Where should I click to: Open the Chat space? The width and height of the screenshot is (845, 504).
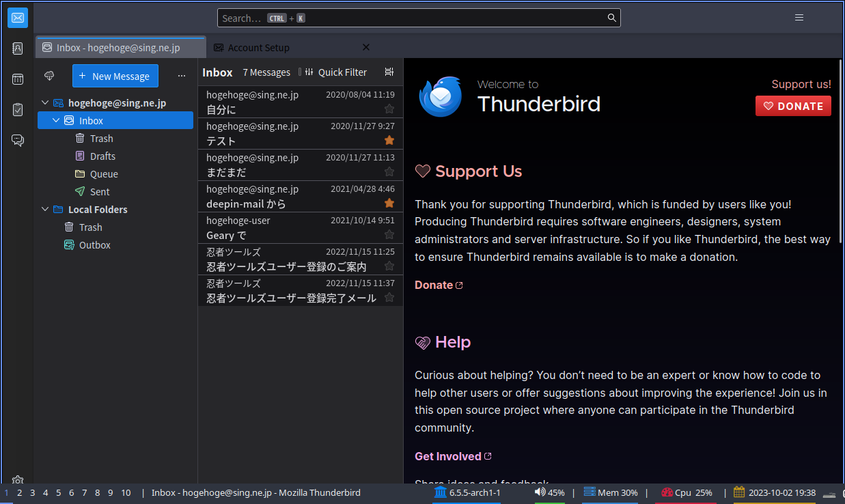pyautogui.click(x=18, y=140)
